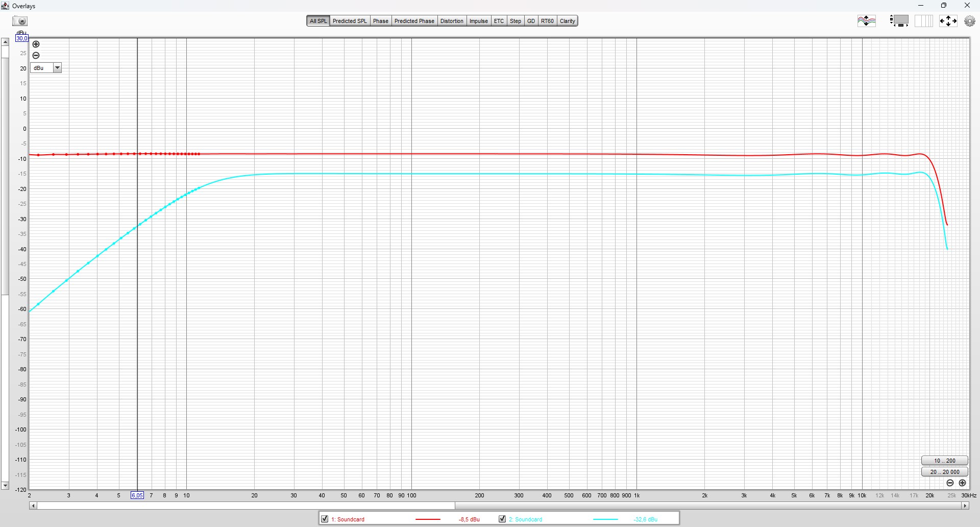The image size is (980, 527).
Task: Open the Distortion tab
Action: (452, 21)
